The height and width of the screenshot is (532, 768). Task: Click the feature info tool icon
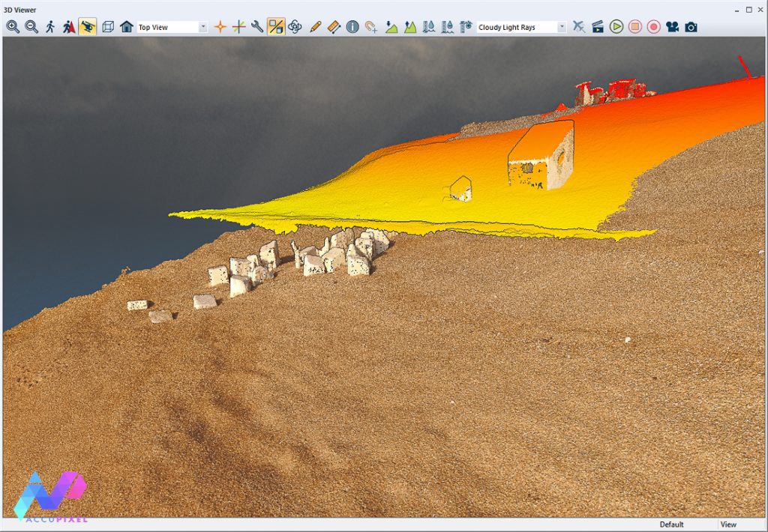pos(353,27)
